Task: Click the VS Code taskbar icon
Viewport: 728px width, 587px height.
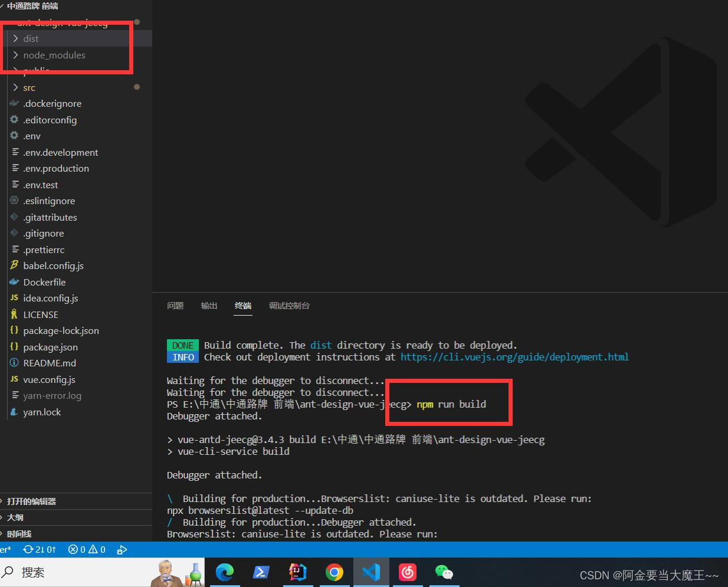Action: coord(371,572)
